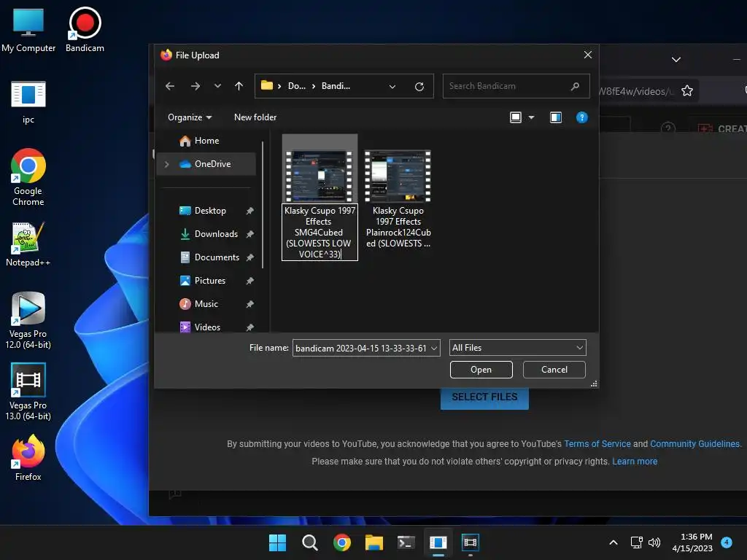The height and width of the screenshot is (560, 747).
Task: Click Do... breadcrumb in address bar
Action: pyautogui.click(x=296, y=86)
